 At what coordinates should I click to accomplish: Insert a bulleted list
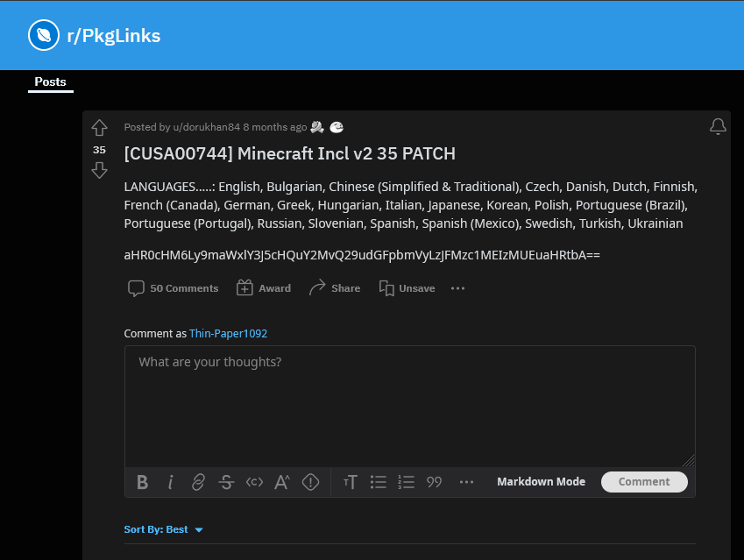379,482
